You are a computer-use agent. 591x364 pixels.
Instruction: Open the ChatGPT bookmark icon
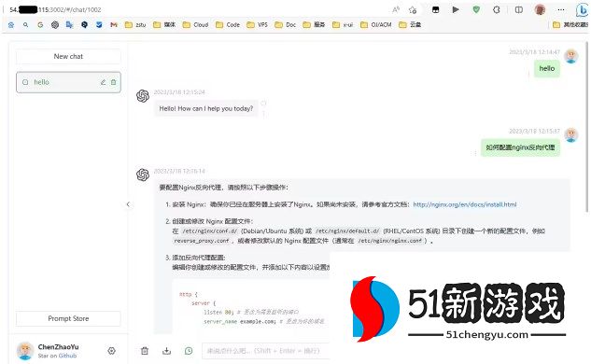(x=55, y=25)
